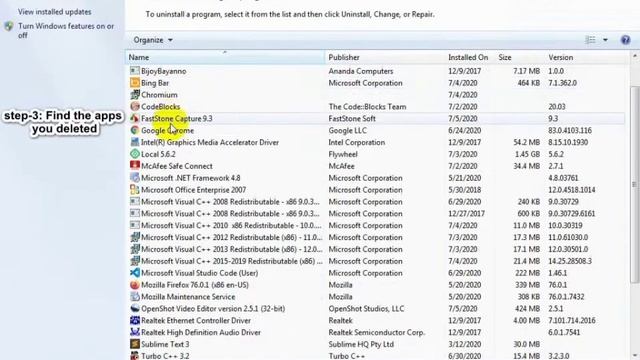This screenshot has height=360, width=640.
Task: Click the Chromium program icon
Action: pyautogui.click(x=135, y=94)
